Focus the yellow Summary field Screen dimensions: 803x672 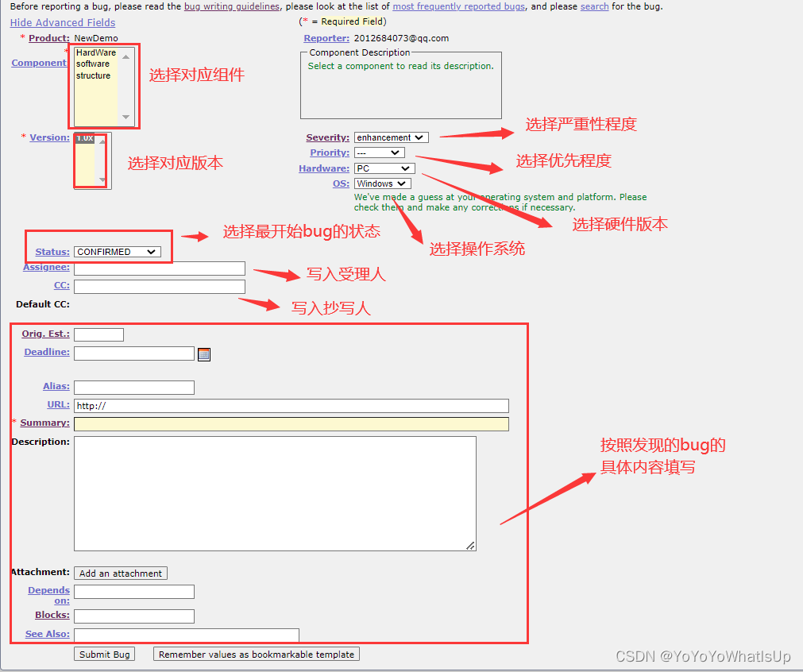pyautogui.click(x=291, y=424)
